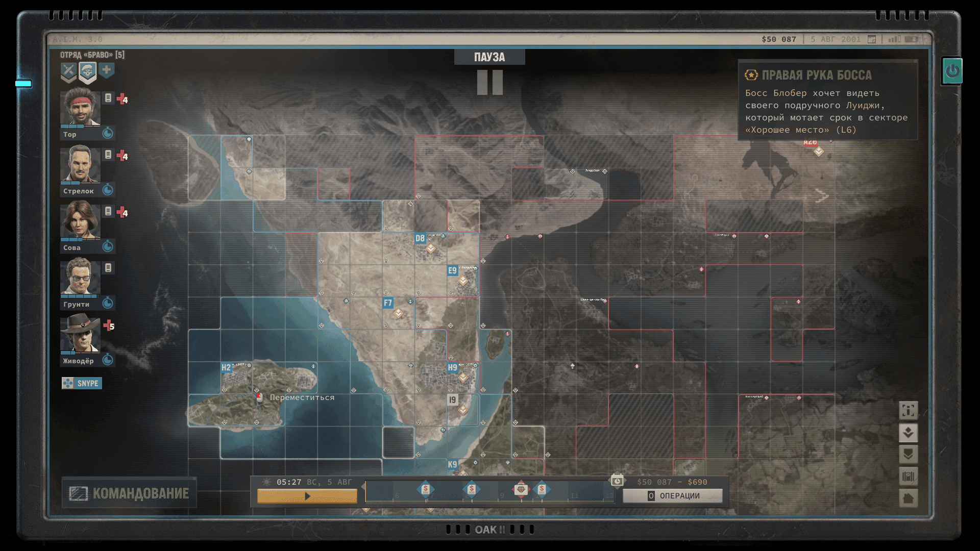Click the go-up-a-layer arrow icon
This screenshot has height=551, width=980.
coord(908,433)
